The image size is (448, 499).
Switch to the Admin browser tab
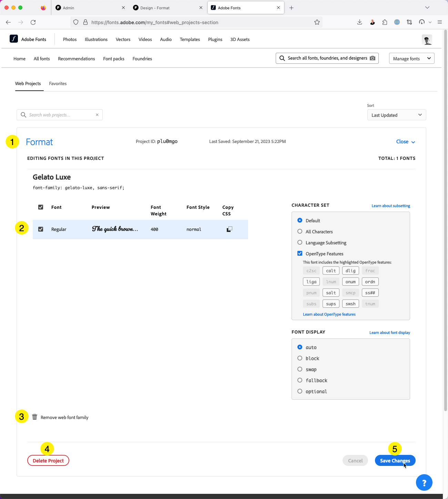(90, 8)
